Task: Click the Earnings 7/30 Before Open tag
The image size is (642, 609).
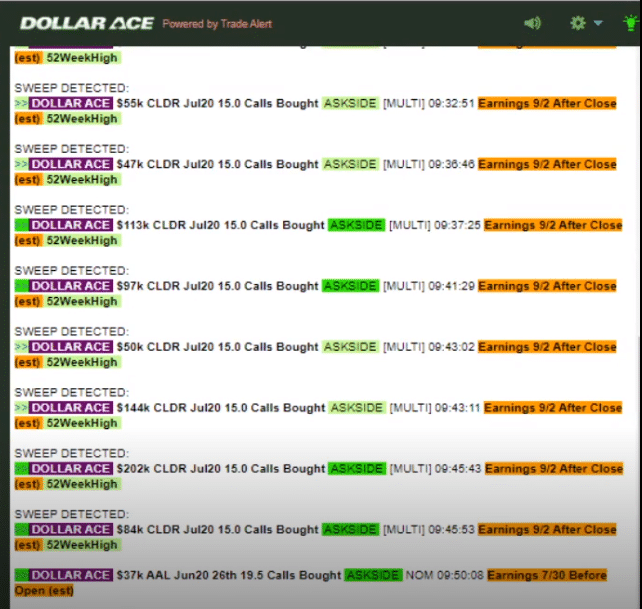Action: pos(547,575)
